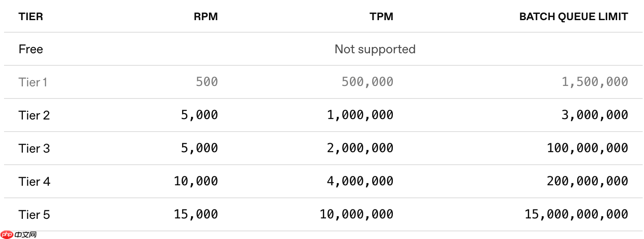Click the php logo watermark icon

click(7, 235)
